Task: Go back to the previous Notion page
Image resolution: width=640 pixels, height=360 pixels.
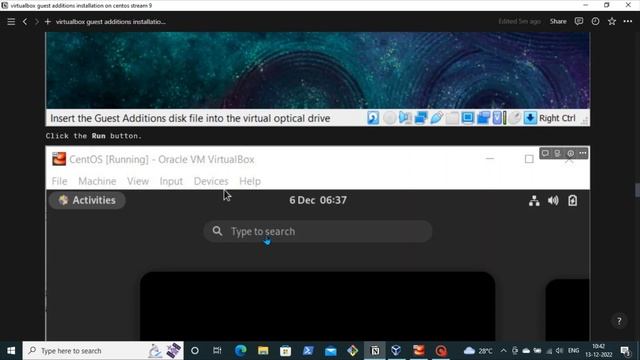Action: click(x=25, y=22)
